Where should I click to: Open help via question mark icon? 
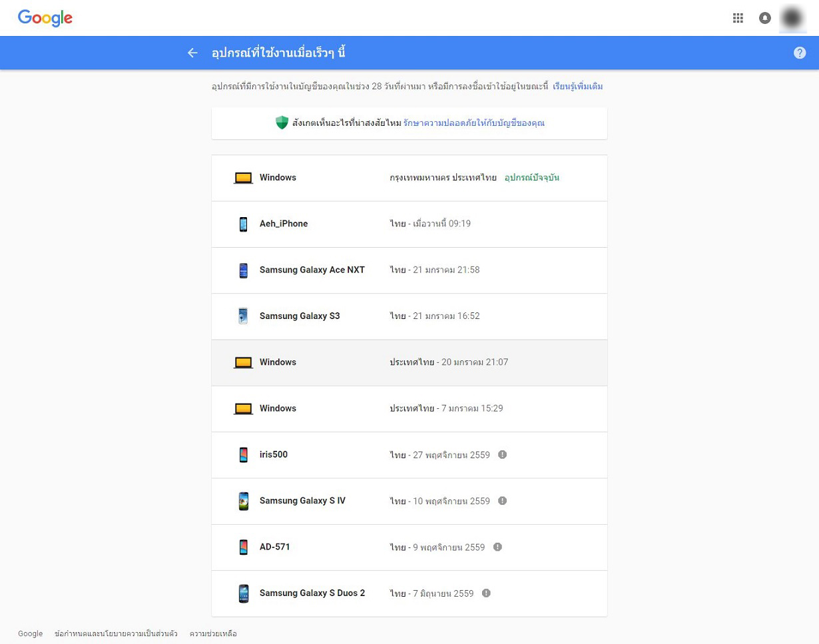(x=800, y=53)
